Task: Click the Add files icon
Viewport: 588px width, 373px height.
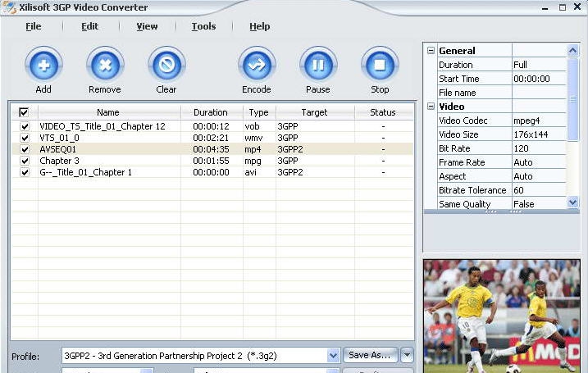Action: pos(43,65)
